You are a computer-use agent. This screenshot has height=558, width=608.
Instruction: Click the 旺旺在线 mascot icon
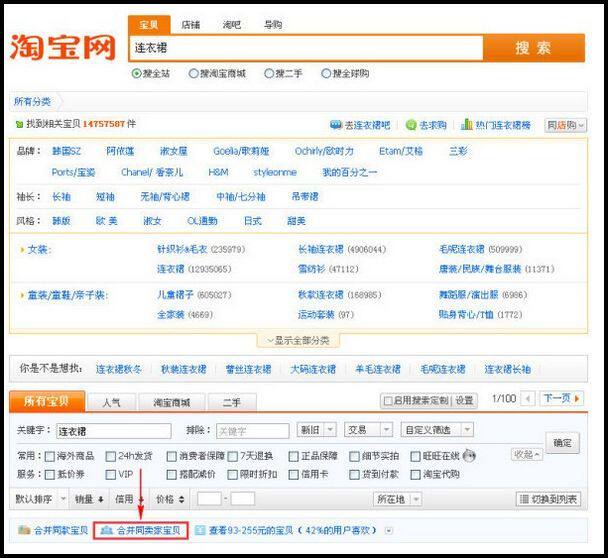pyautogui.click(x=469, y=456)
